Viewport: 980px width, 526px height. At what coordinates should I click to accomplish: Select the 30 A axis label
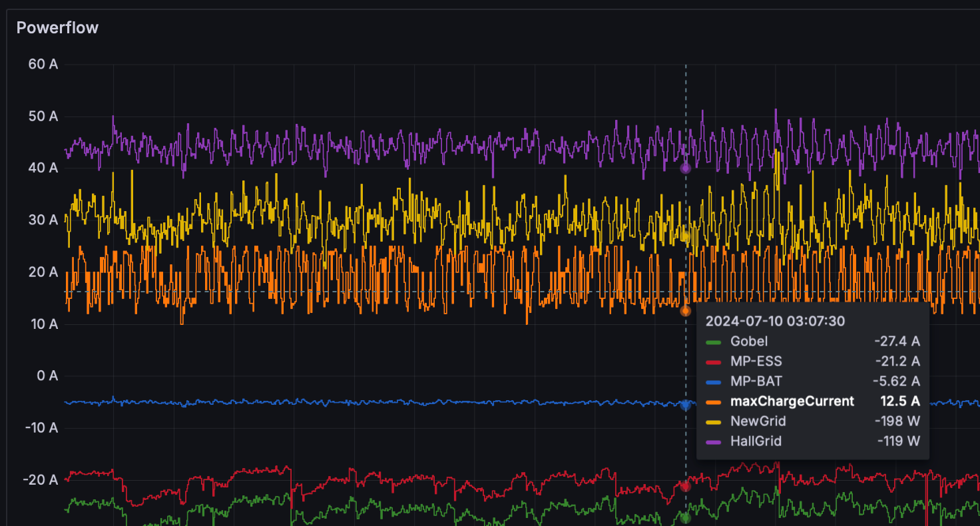(43, 220)
